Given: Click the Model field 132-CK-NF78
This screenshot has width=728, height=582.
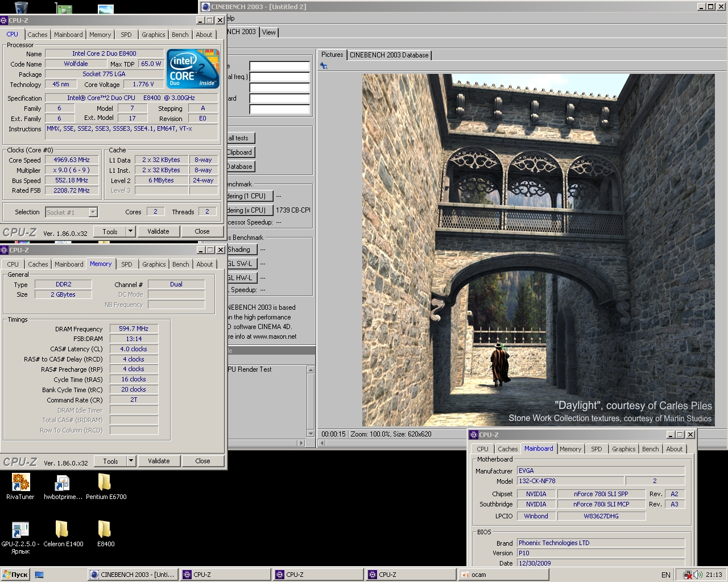Looking at the screenshot, I should (570, 481).
